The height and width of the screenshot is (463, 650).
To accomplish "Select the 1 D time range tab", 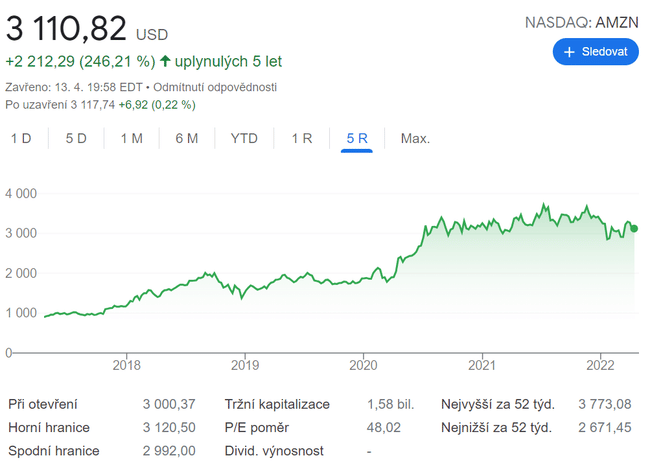I will pyautogui.click(x=21, y=138).
